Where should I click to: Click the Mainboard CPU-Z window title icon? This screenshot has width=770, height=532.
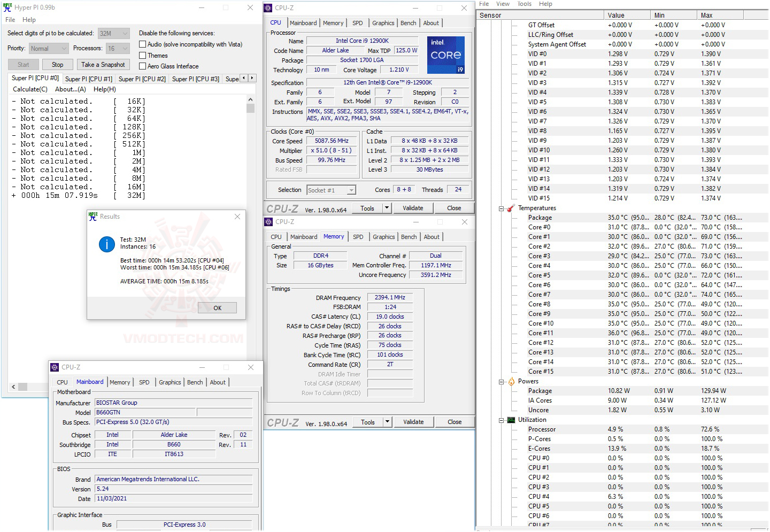55,367
